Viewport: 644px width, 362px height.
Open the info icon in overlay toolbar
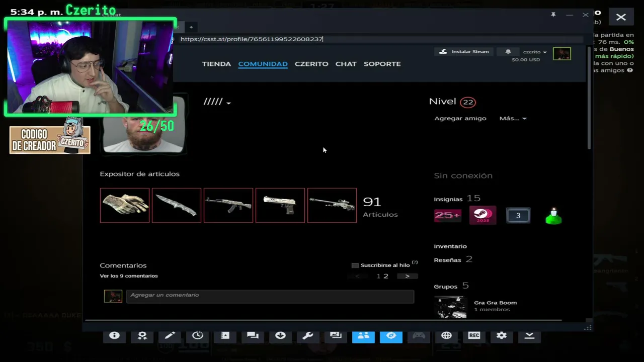tap(114, 336)
